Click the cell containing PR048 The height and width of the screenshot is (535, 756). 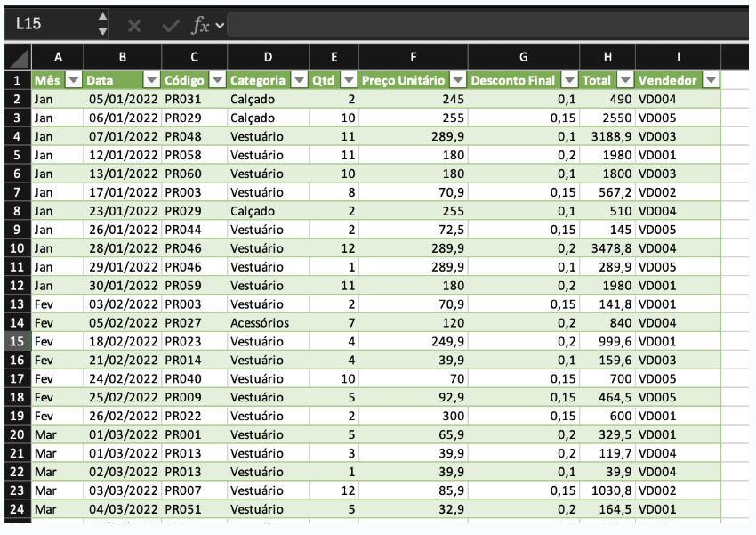click(194, 136)
